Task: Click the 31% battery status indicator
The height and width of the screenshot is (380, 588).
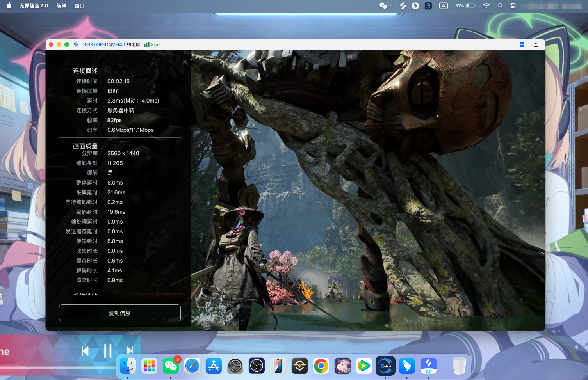Action: point(465,5)
